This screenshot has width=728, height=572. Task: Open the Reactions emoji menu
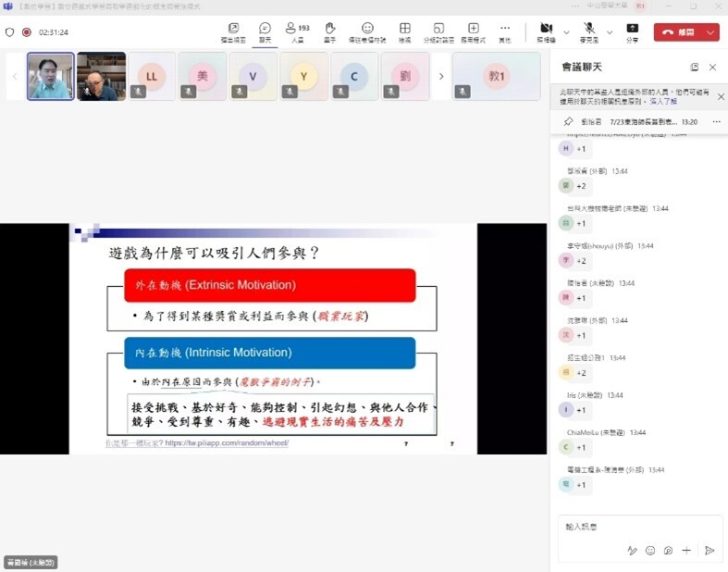click(367, 31)
